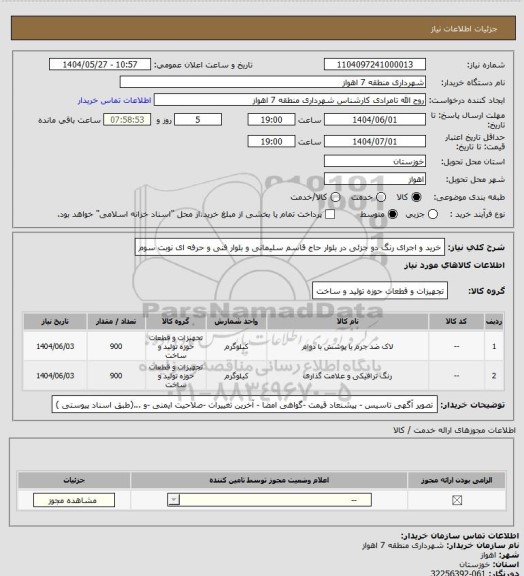Click row 1 unit کیلوگرم
The image size is (524, 576).
coord(236,346)
